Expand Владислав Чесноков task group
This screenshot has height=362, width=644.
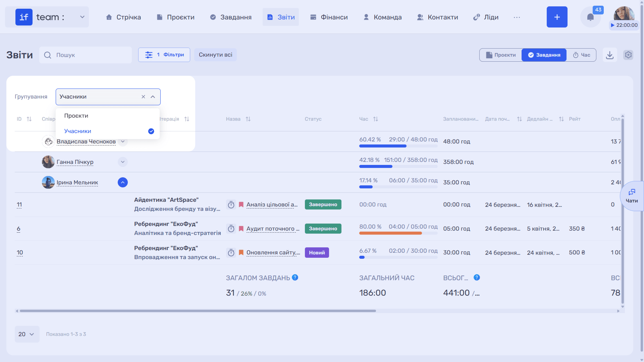[x=122, y=141]
